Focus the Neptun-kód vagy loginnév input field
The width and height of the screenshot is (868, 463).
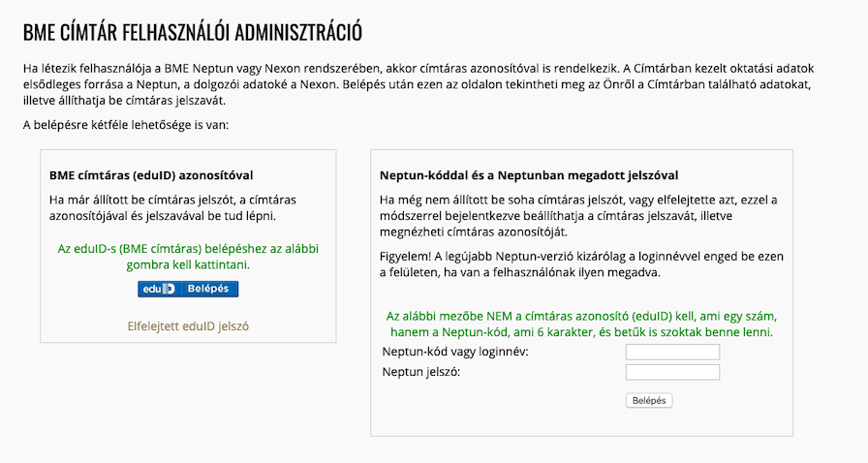point(672,352)
